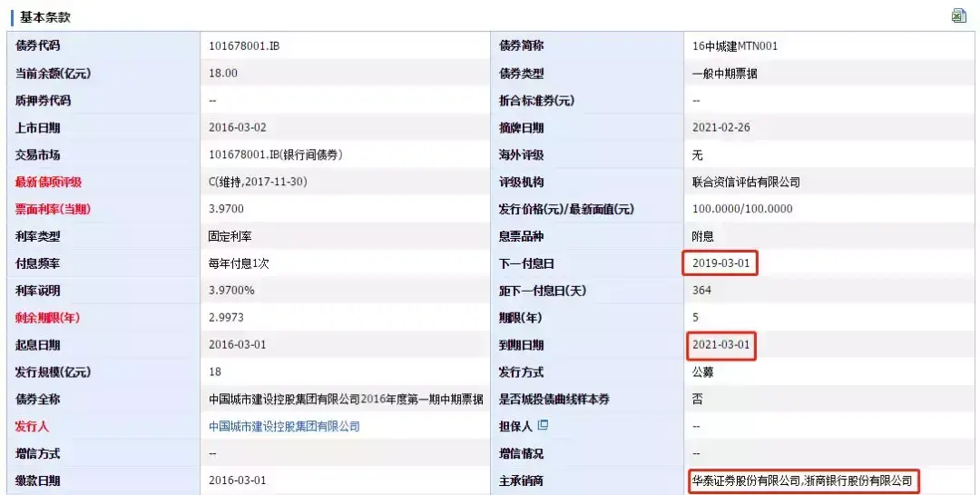Click term in years value 5
The width and height of the screenshot is (980, 495).
(696, 318)
